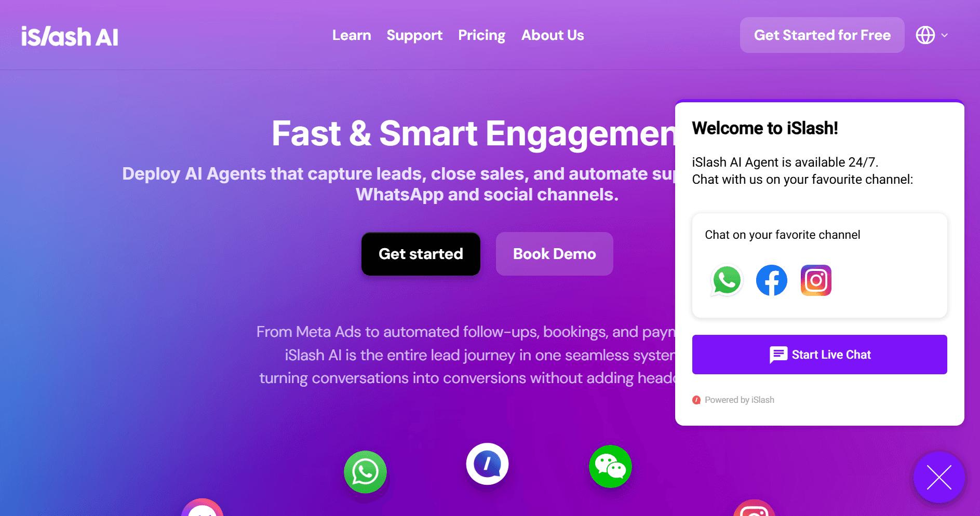Click the partial Instagram bubble at bottom

tap(754, 508)
